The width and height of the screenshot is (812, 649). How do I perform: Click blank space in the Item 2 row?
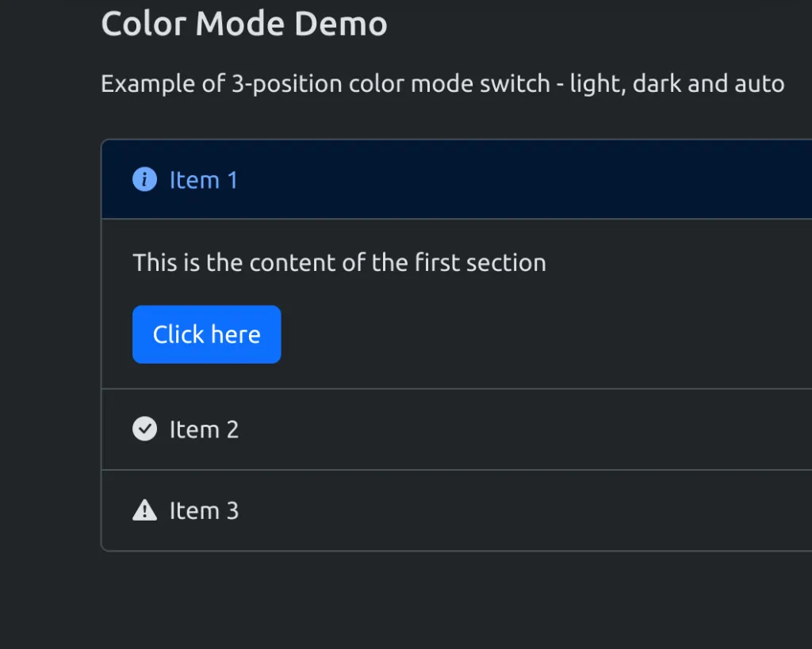tap(555, 429)
